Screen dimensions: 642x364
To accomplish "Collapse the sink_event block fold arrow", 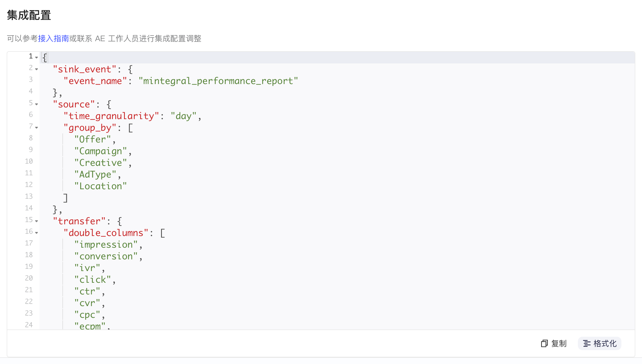I will click(37, 69).
